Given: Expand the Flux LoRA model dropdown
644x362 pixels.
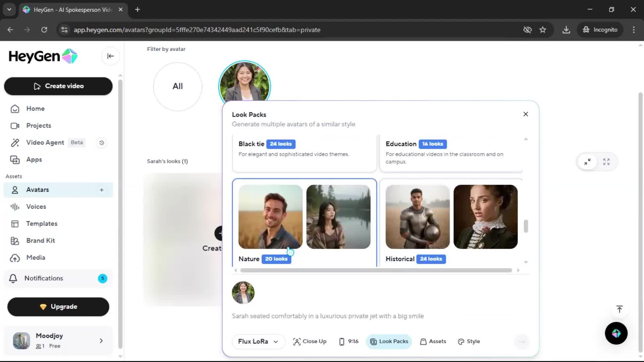Looking at the screenshot, I should tap(258, 341).
